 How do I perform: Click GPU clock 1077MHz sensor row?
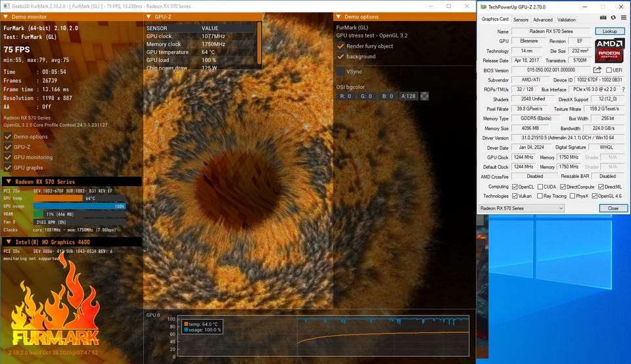tap(200, 36)
